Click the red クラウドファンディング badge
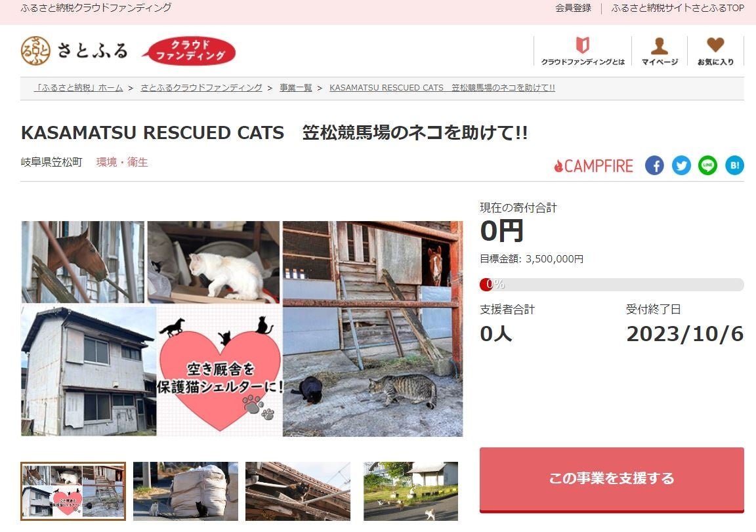This screenshot has height=532, width=756. (x=189, y=51)
